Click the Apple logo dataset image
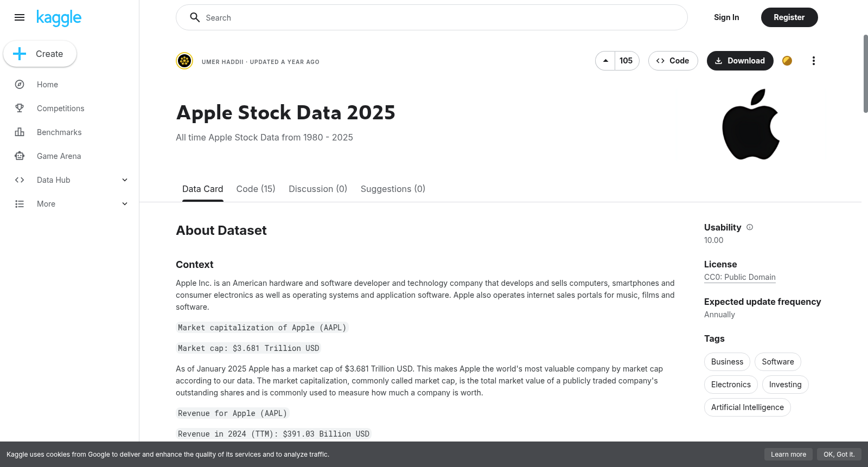Screen dimensions: 868x467 (751, 124)
